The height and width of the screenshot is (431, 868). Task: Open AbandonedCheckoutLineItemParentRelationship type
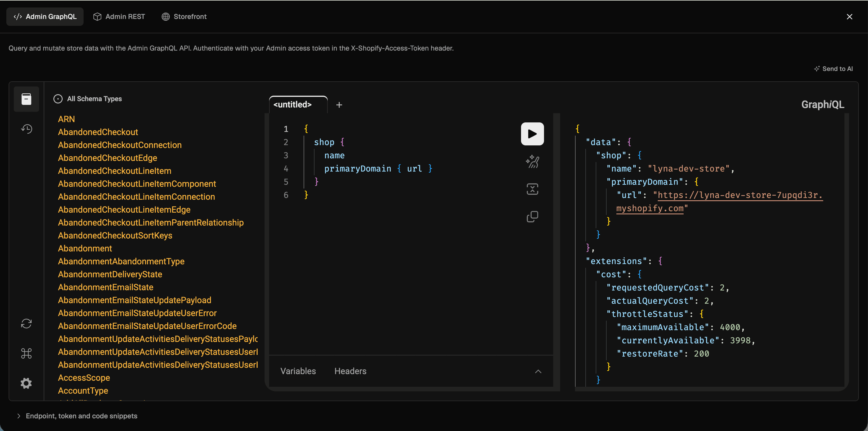pyautogui.click(x=151, y=222)
